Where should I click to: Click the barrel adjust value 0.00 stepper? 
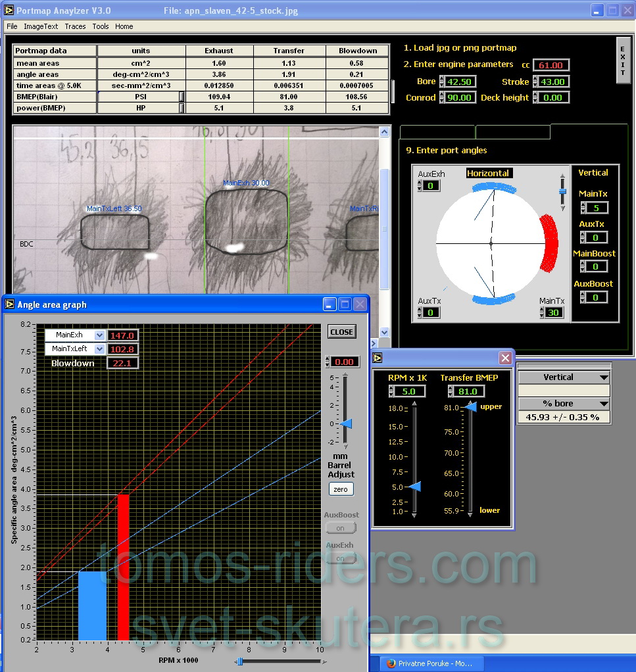pyautogui.click(x=328, y=362)
